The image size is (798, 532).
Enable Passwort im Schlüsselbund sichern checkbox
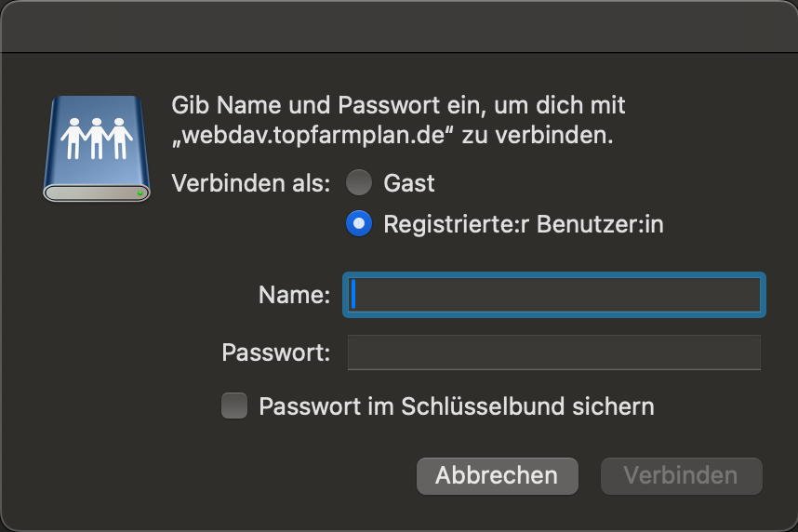click(234, 406)
